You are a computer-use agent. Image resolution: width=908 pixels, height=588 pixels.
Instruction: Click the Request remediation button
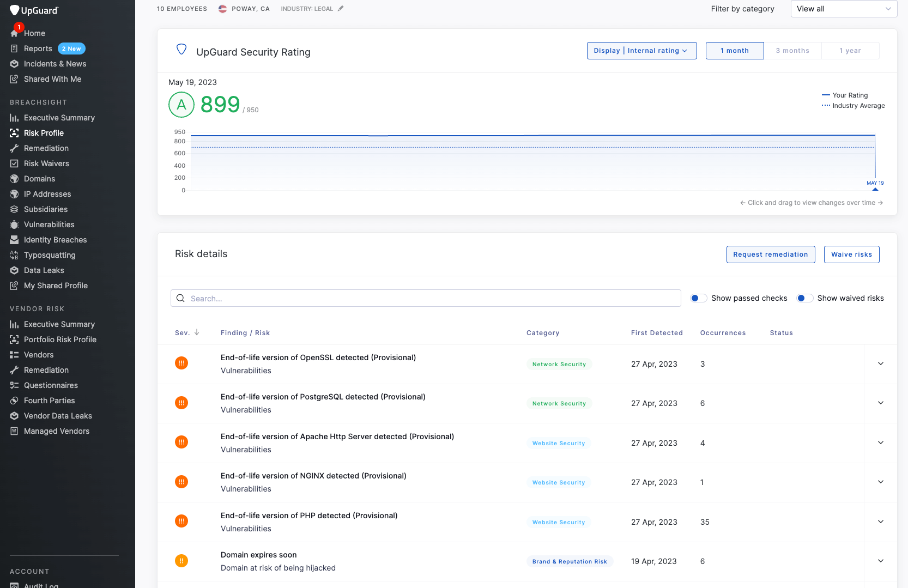pyautogui.click(x=771, y=254)
